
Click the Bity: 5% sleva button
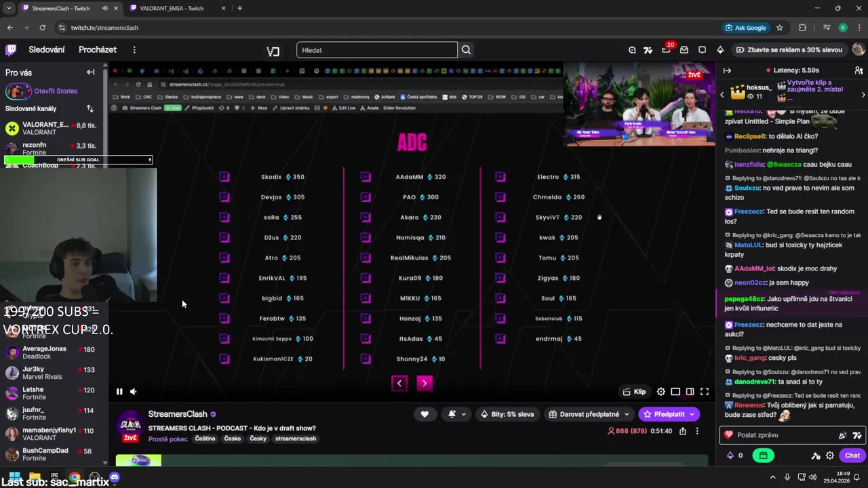[507, 414]
